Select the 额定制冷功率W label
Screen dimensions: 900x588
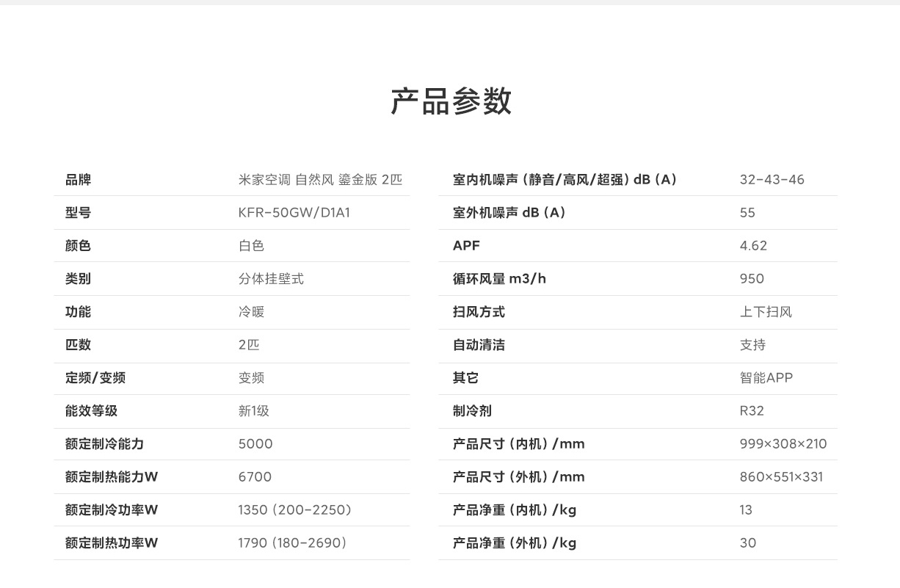tap(112, 510)
